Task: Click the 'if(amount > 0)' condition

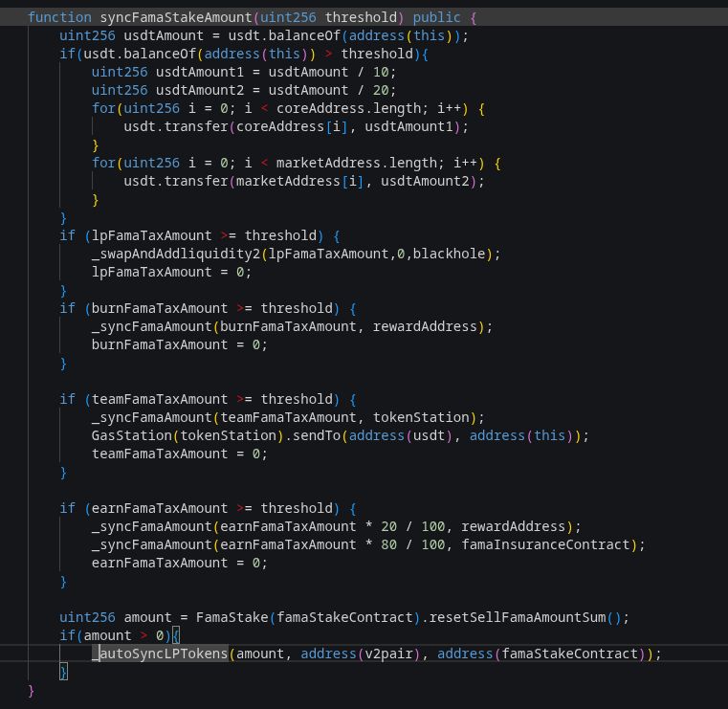Action: click(x=116, y=635)
